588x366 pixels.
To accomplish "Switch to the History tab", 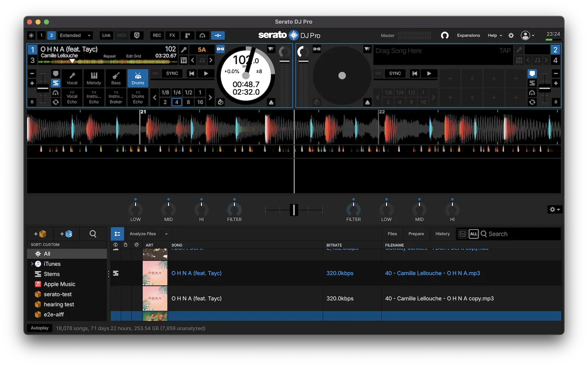I will coord(442,234).
